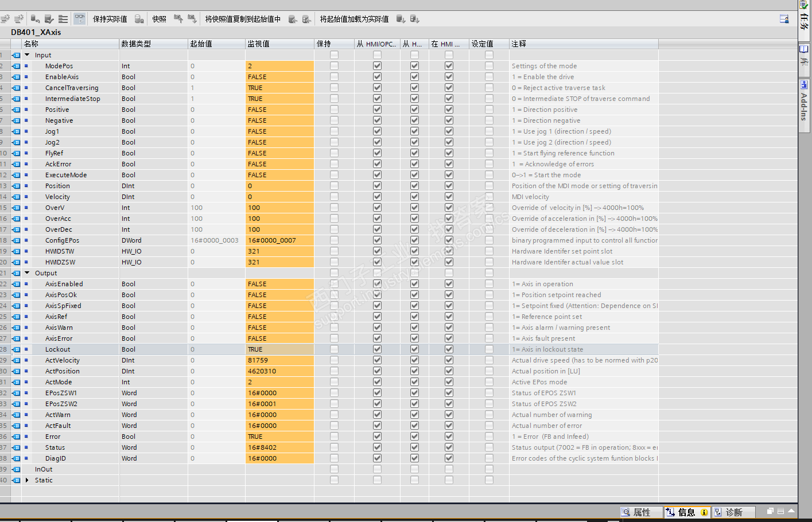
Task: Click the horizontal split icon in inspector bar
Action: (781, 511)
